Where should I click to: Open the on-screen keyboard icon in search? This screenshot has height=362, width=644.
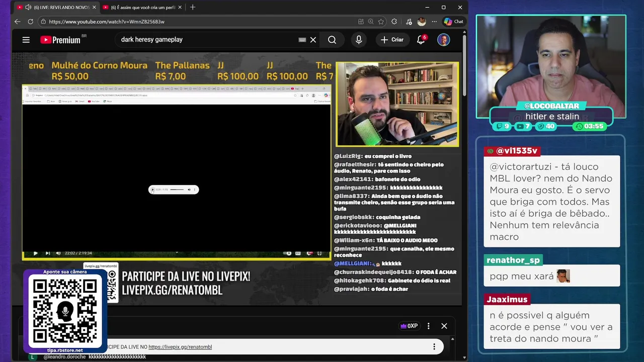tap(302, 40)
